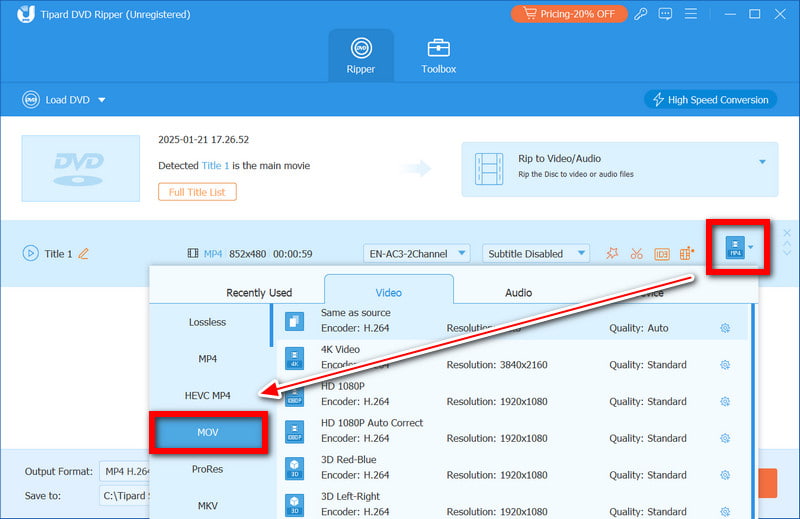Choose the 3D Left-Right preset

click(x=512, y=504)
